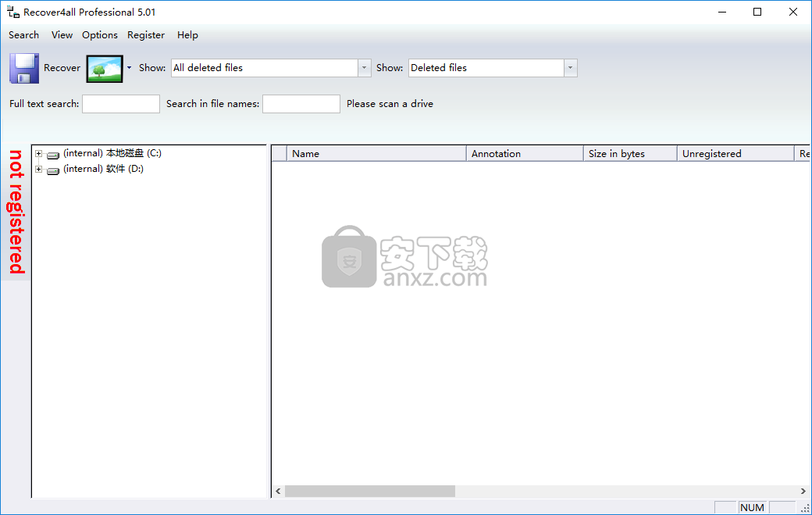Click the C: drive icon
Screen dimensions: 812x515
53,155
